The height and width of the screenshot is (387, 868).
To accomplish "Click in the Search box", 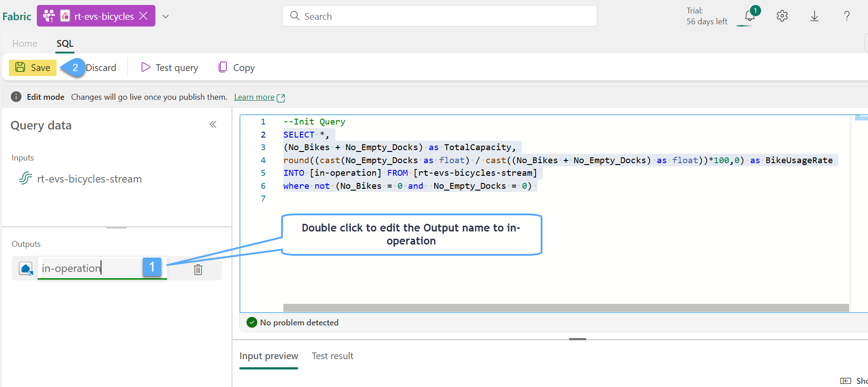I will (439, 16).
